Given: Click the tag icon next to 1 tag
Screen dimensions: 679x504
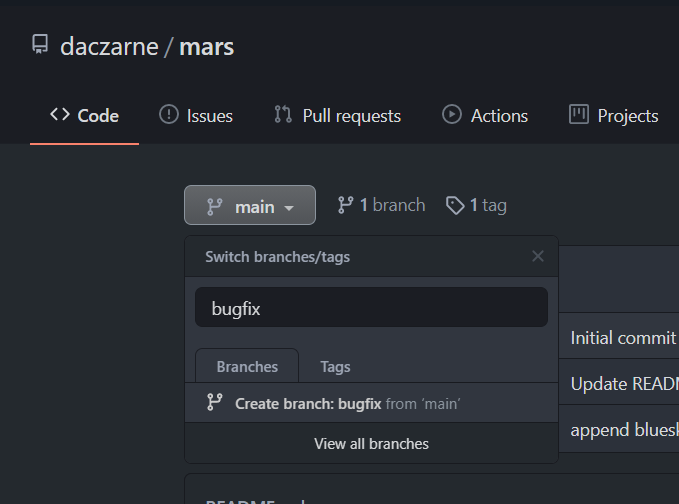Looking at the screenshot, I should click(455, 205).
